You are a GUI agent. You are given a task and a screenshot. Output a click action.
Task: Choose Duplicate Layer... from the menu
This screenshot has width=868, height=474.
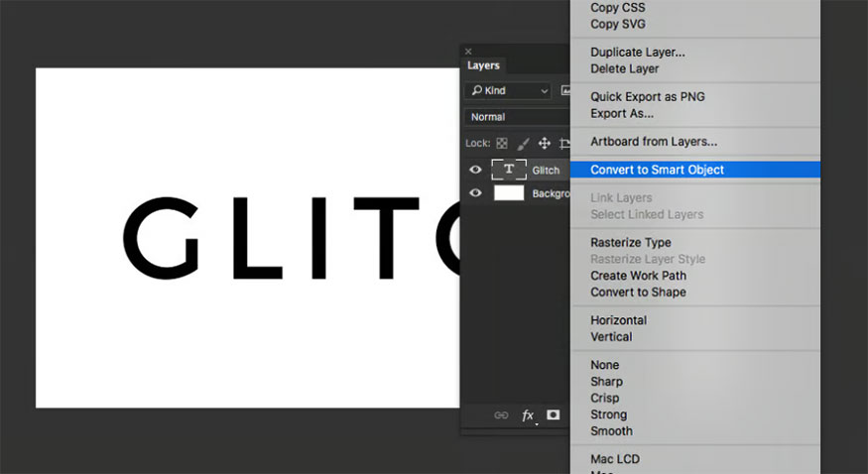click(x=638, y=52)
